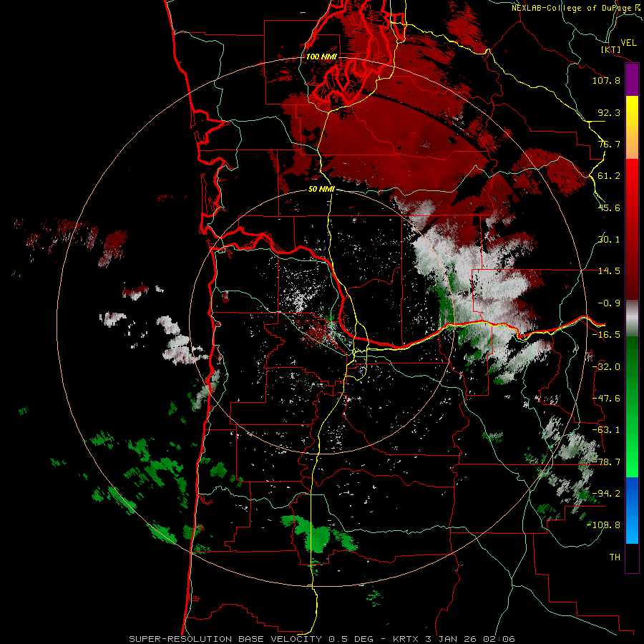Click the -78.7 velocity scale value
644x644 pixels.
point(606,462)
